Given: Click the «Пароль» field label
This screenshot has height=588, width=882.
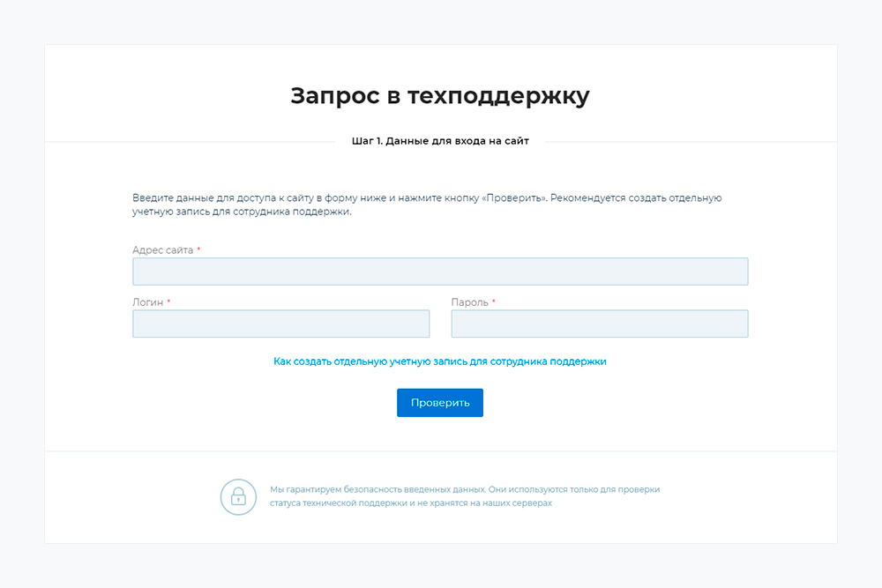Looking at the screenshot, I should 469,302.
